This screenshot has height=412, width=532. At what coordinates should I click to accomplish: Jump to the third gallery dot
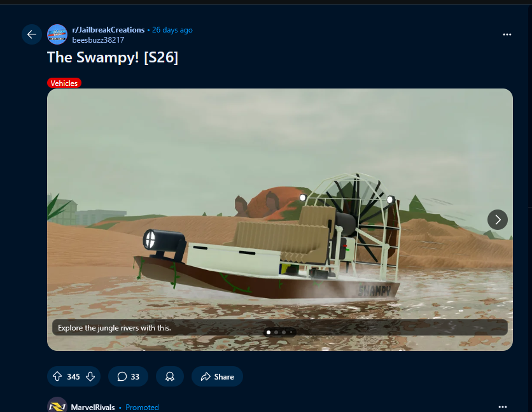click(x=284, y=332)
